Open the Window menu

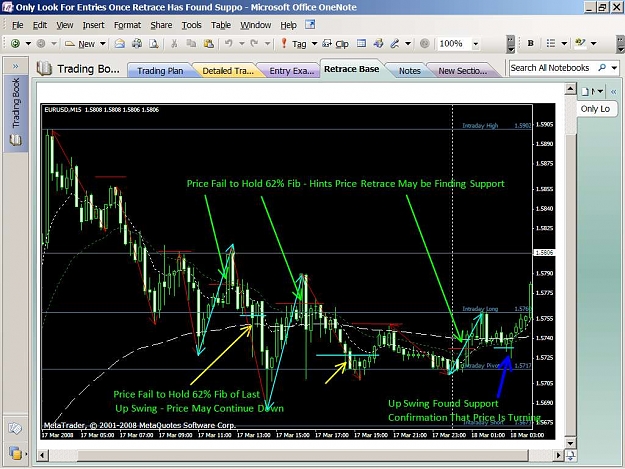click(x=256, y=25)
